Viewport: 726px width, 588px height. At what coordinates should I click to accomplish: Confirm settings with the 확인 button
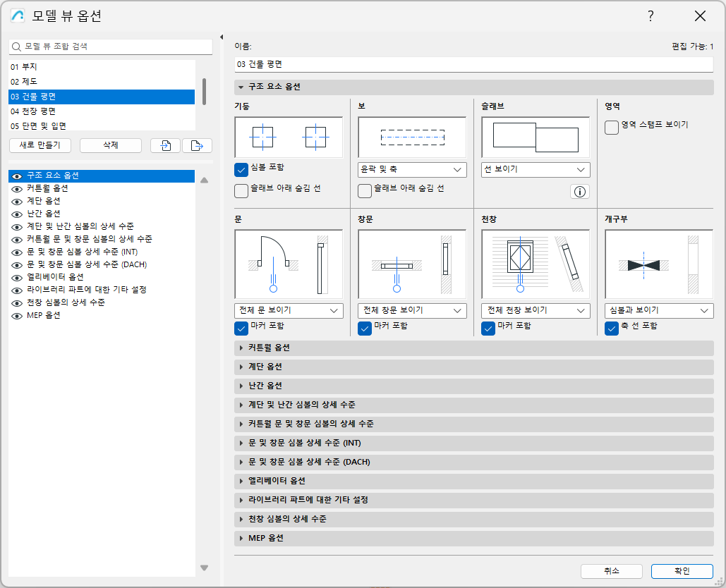[682, 571]
